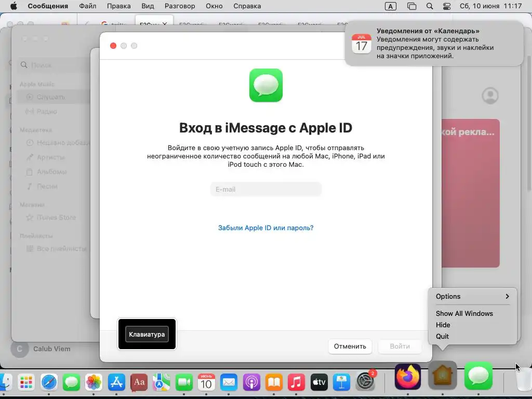532x399 pixels.
Task: Click the large Messages icon beside the Trash
Action: point(478,376)
